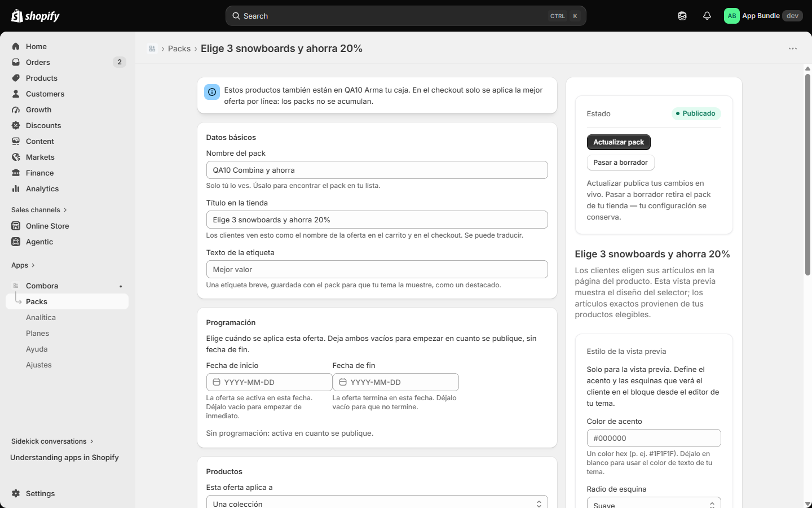Click the info icon in the banner

click(212, 92)
